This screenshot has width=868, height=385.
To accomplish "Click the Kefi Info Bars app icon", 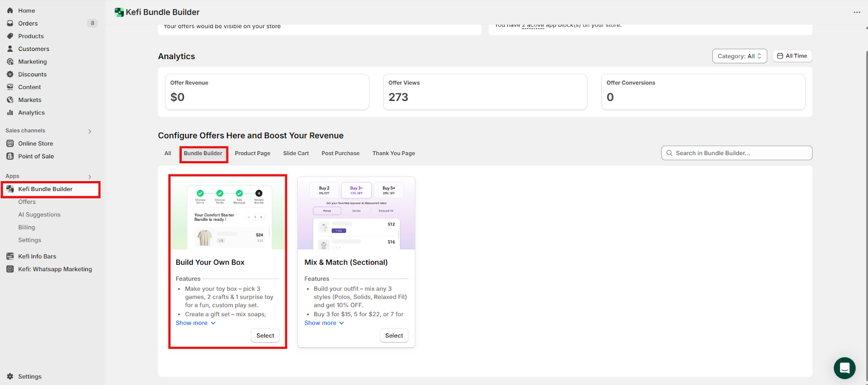I will point(10,256).
